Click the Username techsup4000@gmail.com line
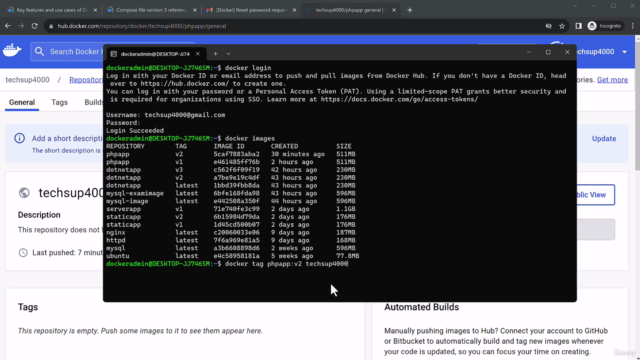The height and width of the screenshot is (360, 640). (x=165, y=115)
